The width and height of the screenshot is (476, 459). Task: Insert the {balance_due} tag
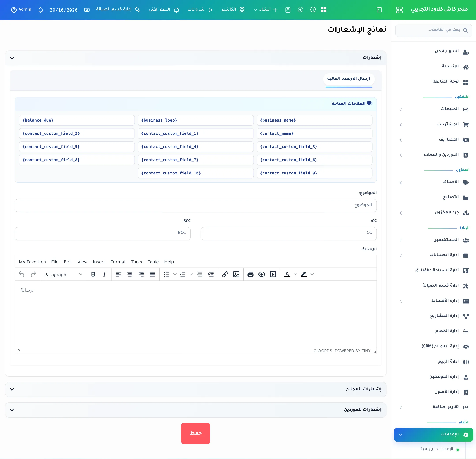click(x=77, y=120)
